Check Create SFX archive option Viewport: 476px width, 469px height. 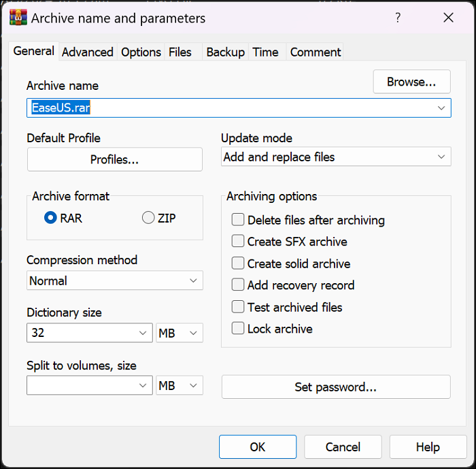[238, 241]
